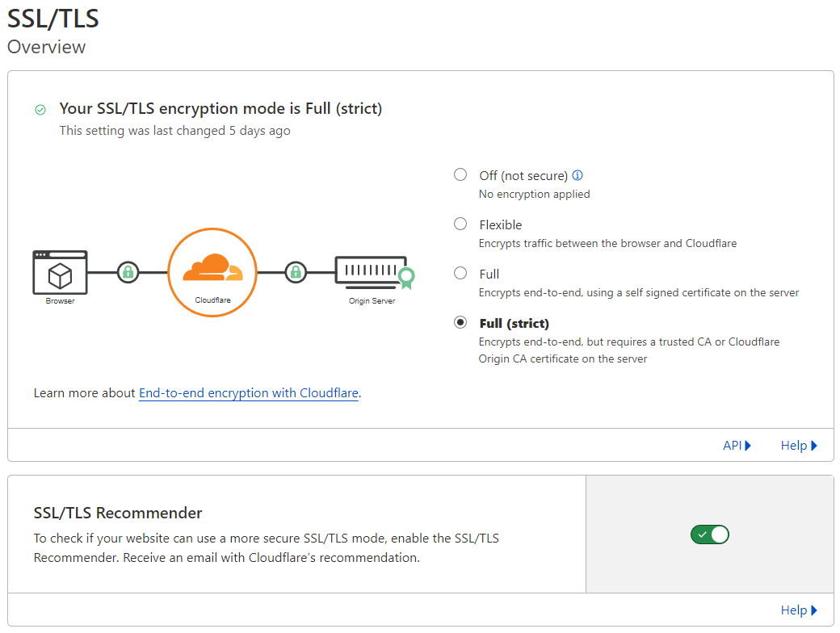Select the Off (not secure) radio button
840x633 pixels.
(x=460, y=174)
